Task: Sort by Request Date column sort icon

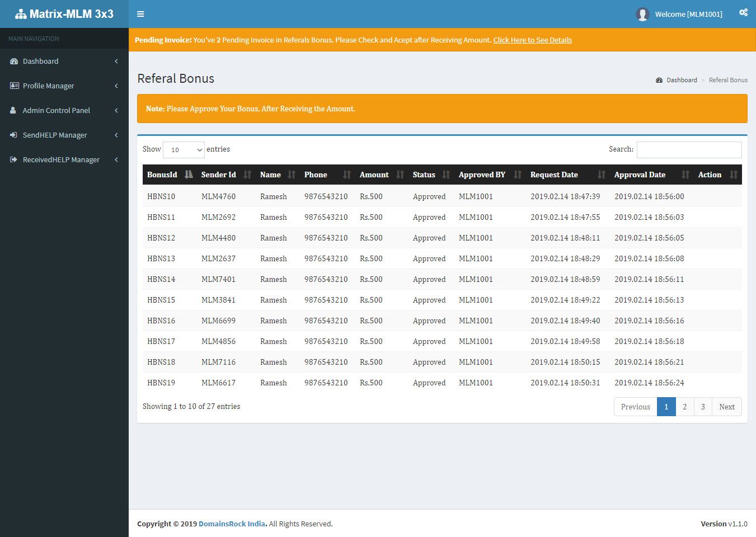Action: click(x=602, y=175)
